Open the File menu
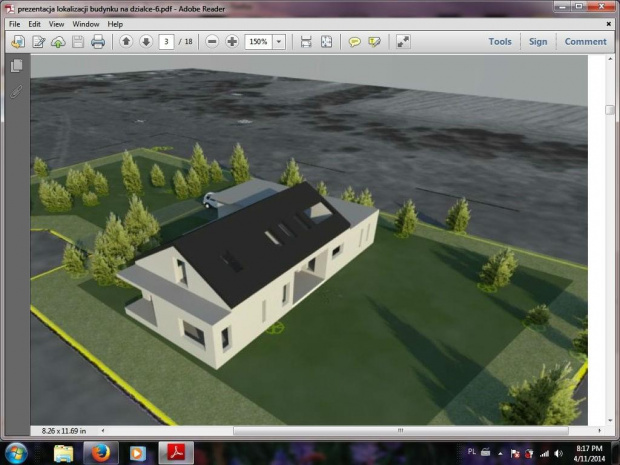 click(14, 23)
